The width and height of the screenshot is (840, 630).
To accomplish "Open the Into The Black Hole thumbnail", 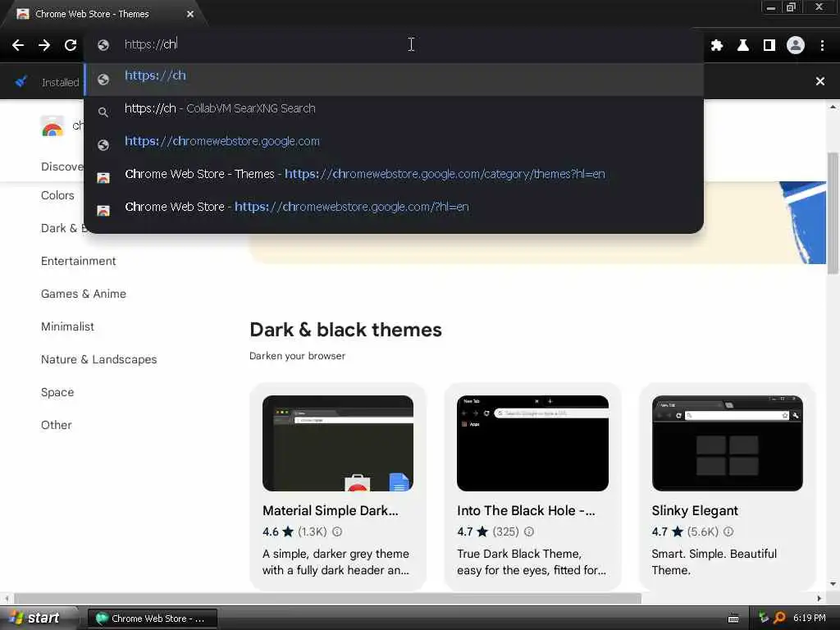I will coord(532,443).
